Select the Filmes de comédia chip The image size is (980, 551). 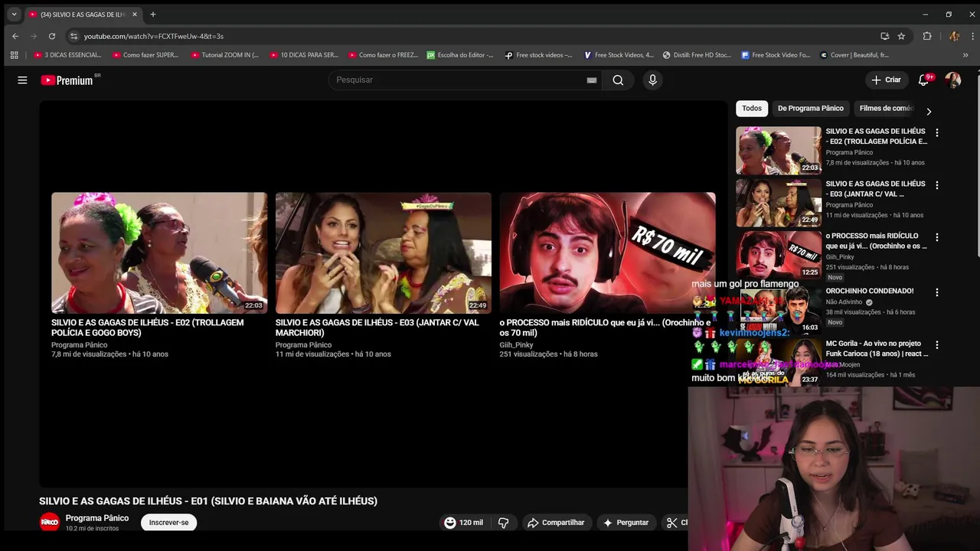(885, 108)
